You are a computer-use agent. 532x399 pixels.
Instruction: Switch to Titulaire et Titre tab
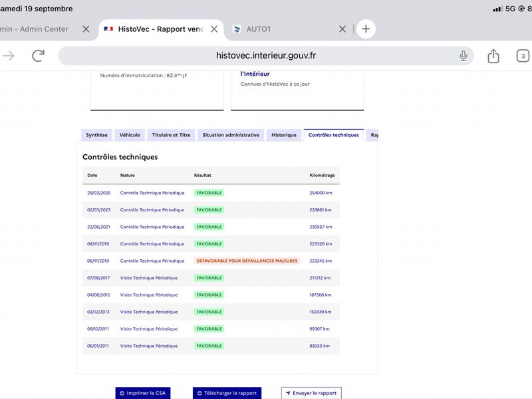coord(171,135)
